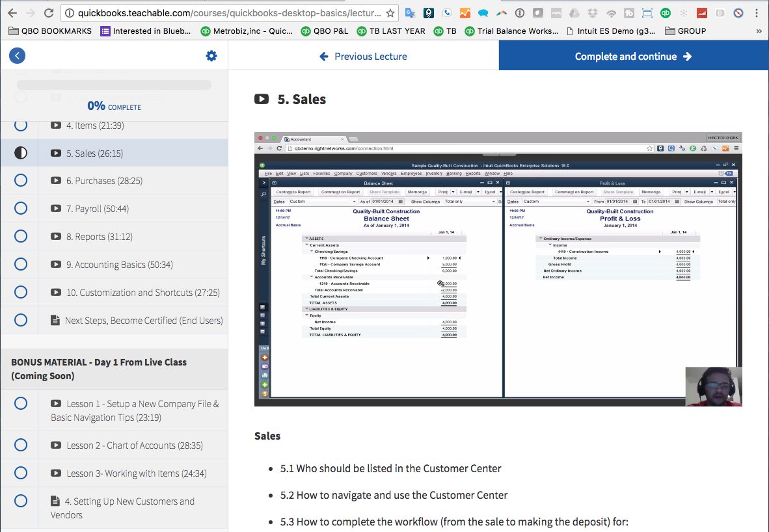769x532 pixels.
Task: Play the 5. Sales lecture video
Action: pyautogui.click(x=498, y=269)
